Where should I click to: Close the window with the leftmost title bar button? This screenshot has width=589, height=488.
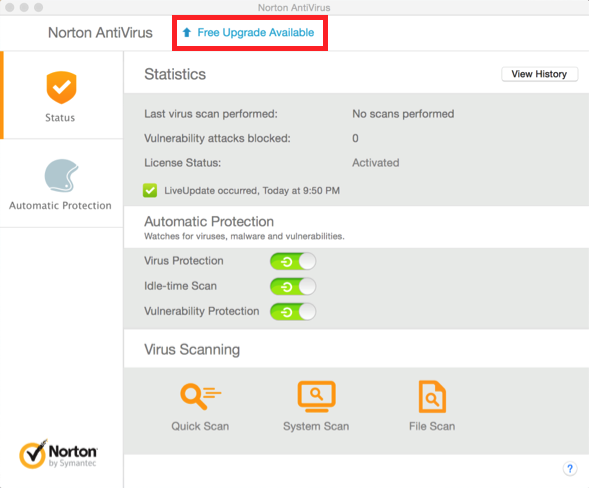10,7
